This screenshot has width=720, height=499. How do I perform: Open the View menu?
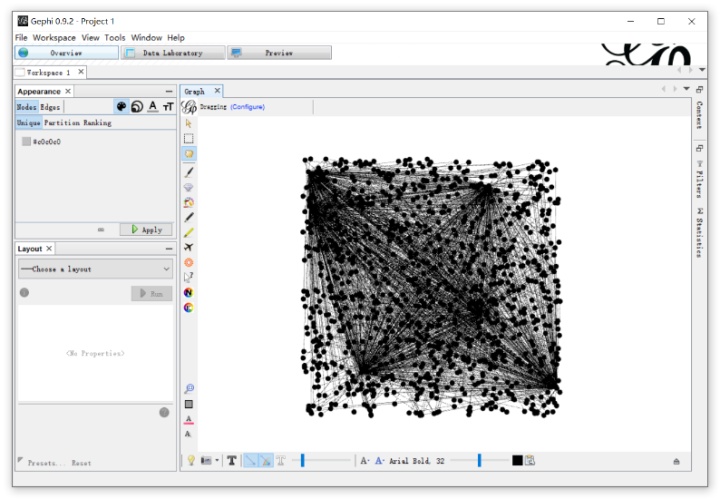point(90,38)
